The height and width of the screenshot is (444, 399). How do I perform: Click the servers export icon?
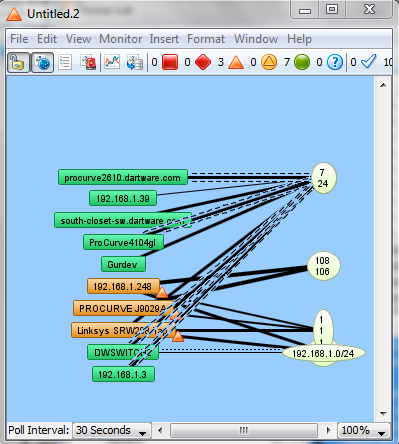click(x=135, y=62)
